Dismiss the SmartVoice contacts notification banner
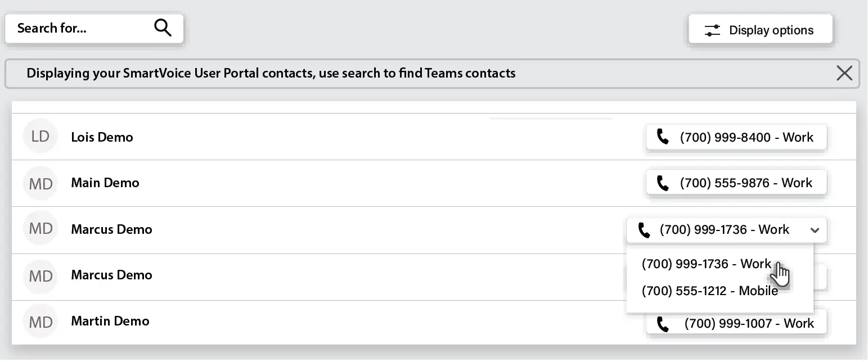The height and width of the screenshot is (362, 868). click(x=844, y=73)
